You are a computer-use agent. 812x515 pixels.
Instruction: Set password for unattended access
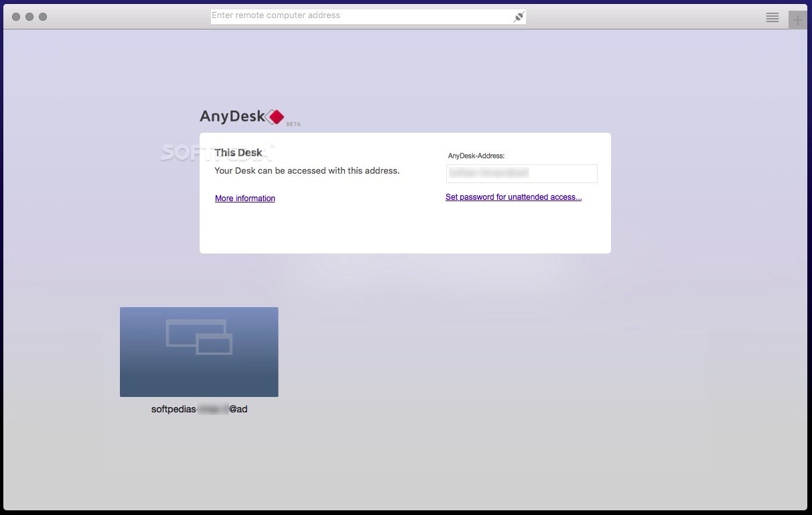coord(513,196)
